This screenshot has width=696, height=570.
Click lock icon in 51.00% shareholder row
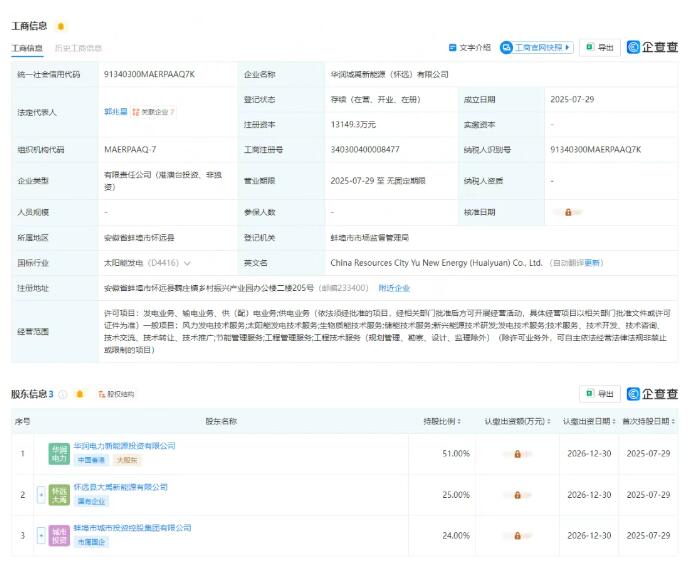pyautogui.click(x=517, y=453)
